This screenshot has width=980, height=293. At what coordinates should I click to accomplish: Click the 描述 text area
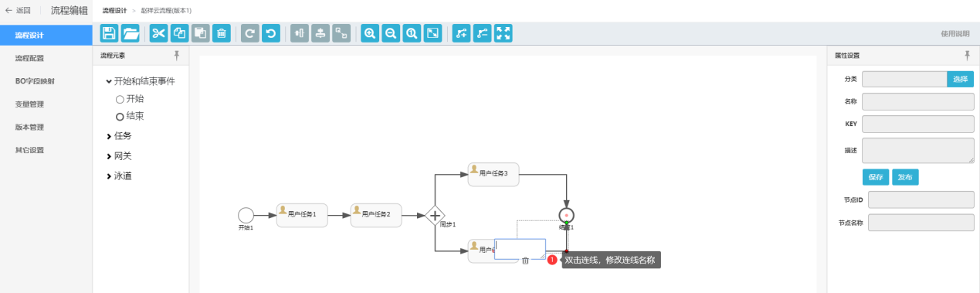918,151
